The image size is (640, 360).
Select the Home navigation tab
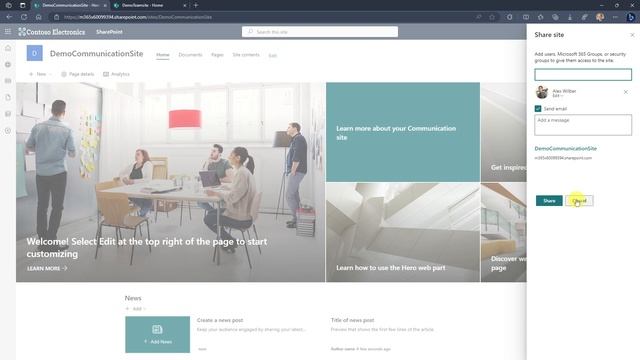(x=162, y=55)
